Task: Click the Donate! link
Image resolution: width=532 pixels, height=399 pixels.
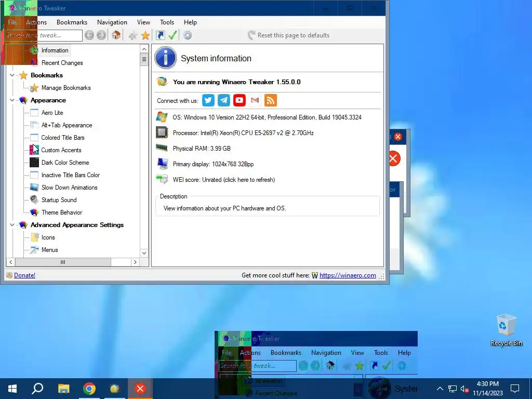Action: pos(24,275)
